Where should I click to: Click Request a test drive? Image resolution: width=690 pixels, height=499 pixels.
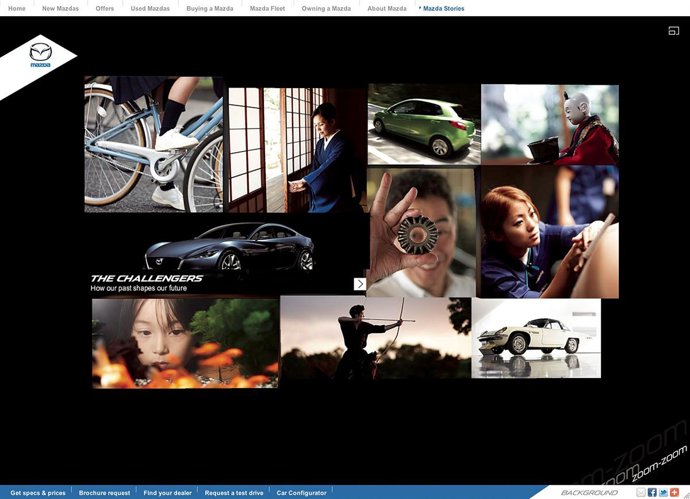click(234, 493)
